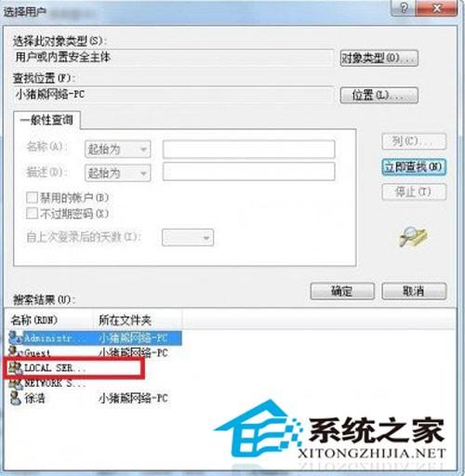Select the Guest user icon
The image size is (465, 476).
pos(16,352)
